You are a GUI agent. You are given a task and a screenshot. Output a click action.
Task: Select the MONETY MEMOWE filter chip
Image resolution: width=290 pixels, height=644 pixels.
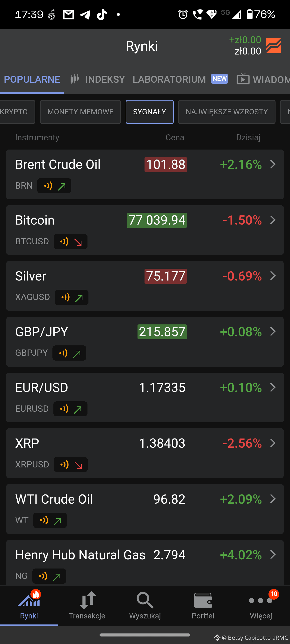(x=80, y=112)
